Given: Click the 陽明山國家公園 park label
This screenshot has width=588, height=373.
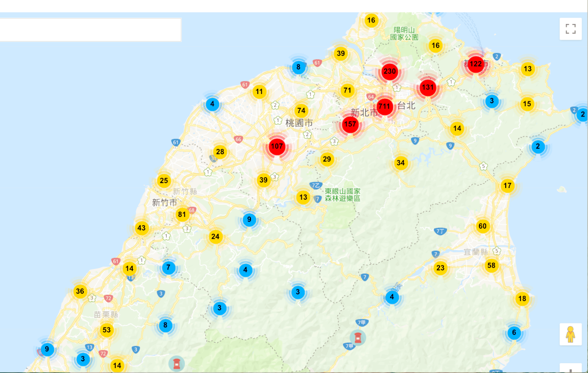Looking at the screenshot, I should coord(404,33).
